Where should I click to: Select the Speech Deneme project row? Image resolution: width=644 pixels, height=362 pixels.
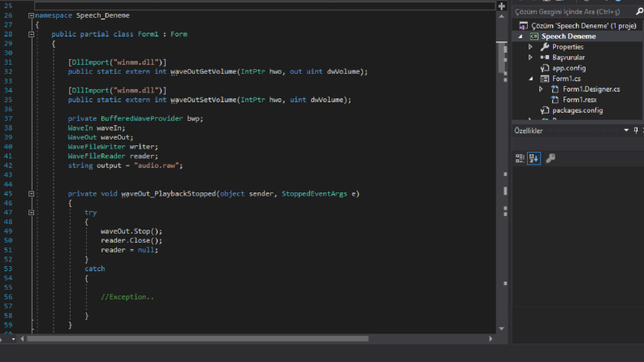[x=578, y=37]
